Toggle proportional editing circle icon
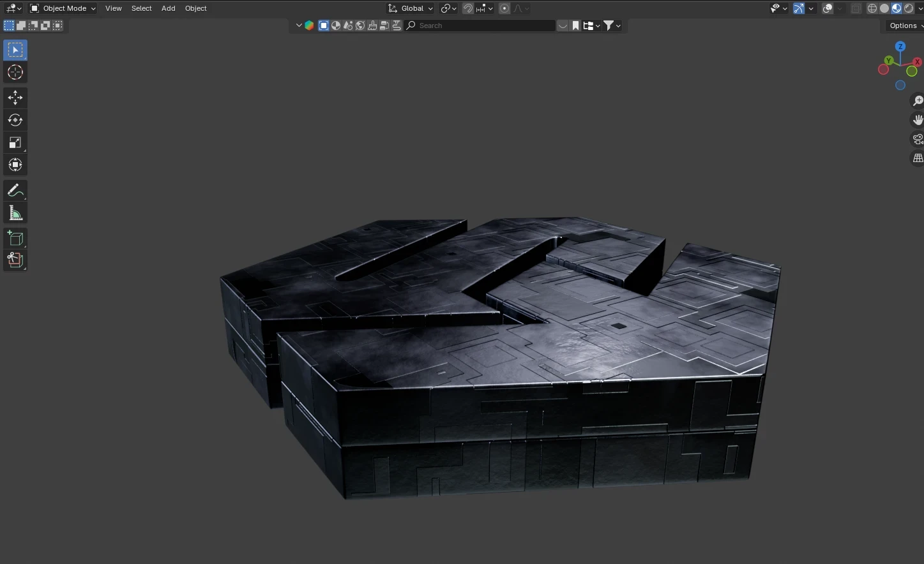The width and height of the screenshot is (924, 564). click(504, 8)
